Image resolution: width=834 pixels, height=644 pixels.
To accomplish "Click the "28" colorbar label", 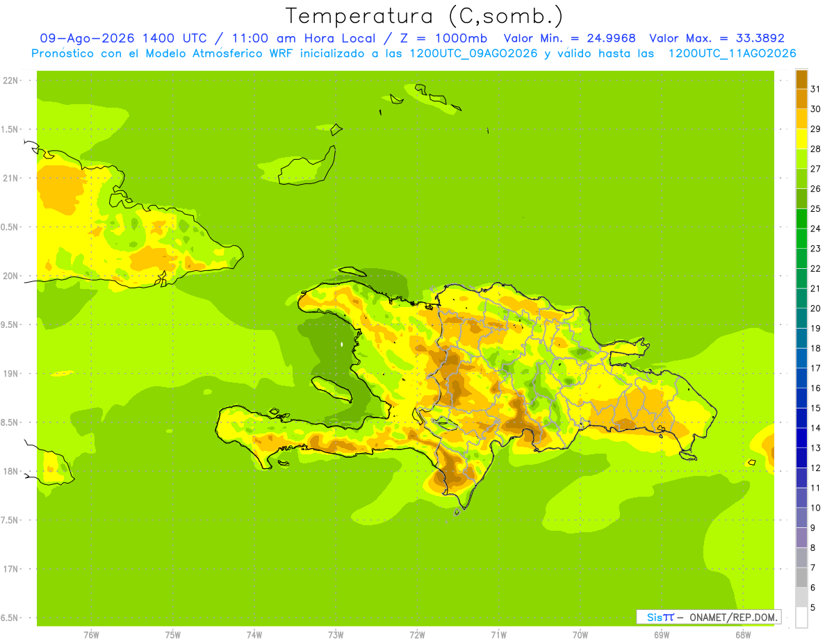I will (815, 149).
